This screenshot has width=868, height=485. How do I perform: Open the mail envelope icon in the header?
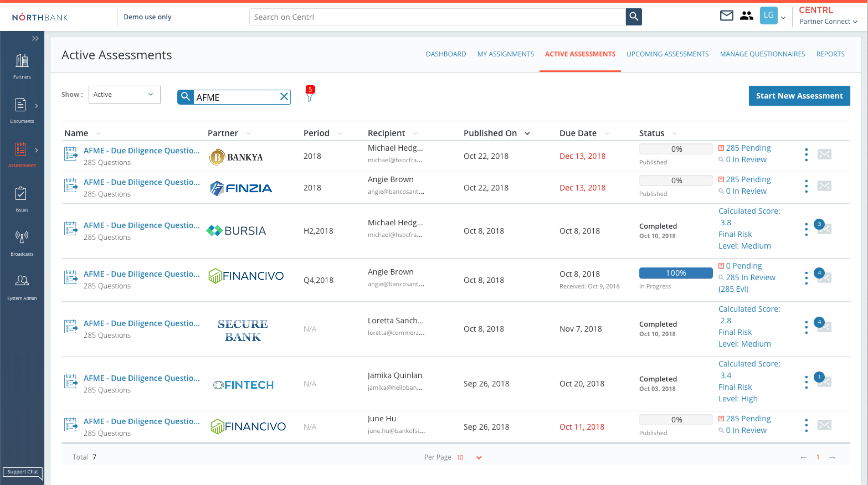click(x=726, y=16)
